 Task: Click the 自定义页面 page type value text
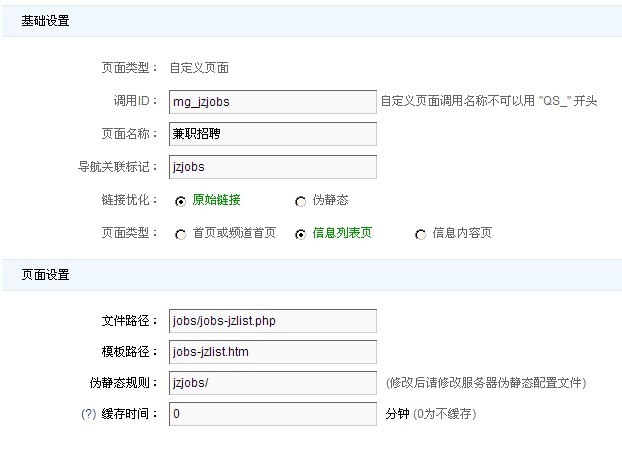tap(199, 68)
